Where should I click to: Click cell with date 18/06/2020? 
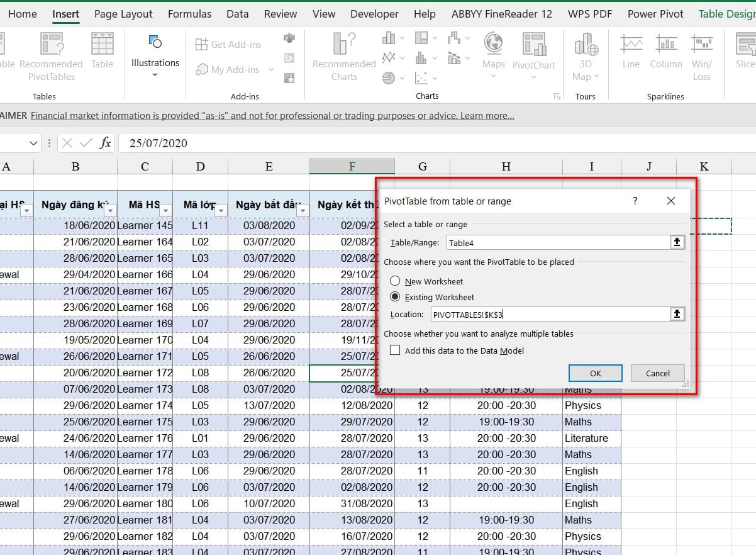pyautogui.click(x=75, y=225)
